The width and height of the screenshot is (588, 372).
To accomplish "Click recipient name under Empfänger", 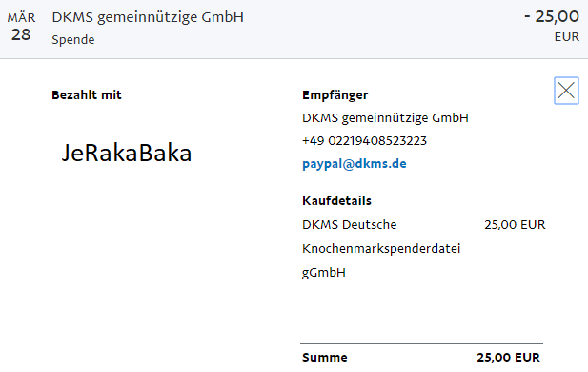I will point(385,118).
